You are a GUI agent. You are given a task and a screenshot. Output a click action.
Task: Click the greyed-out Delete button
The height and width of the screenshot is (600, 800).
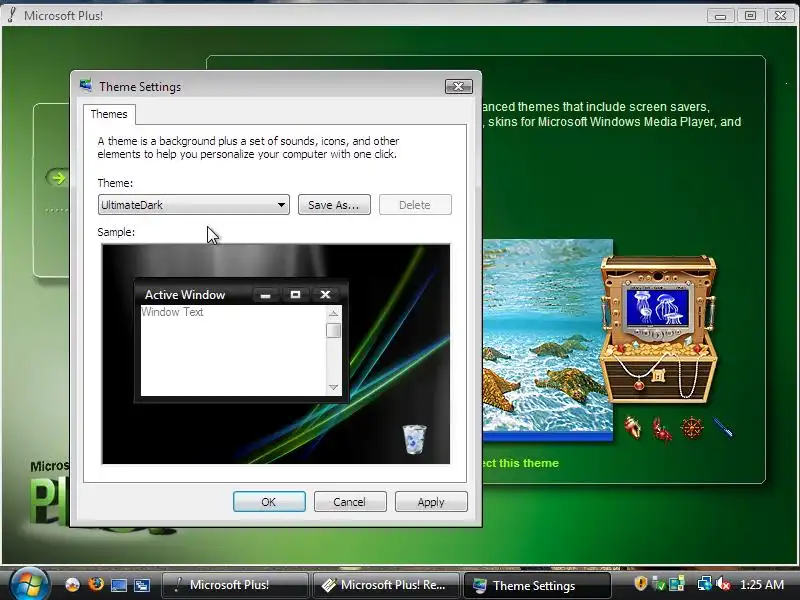tap(415, 205)
